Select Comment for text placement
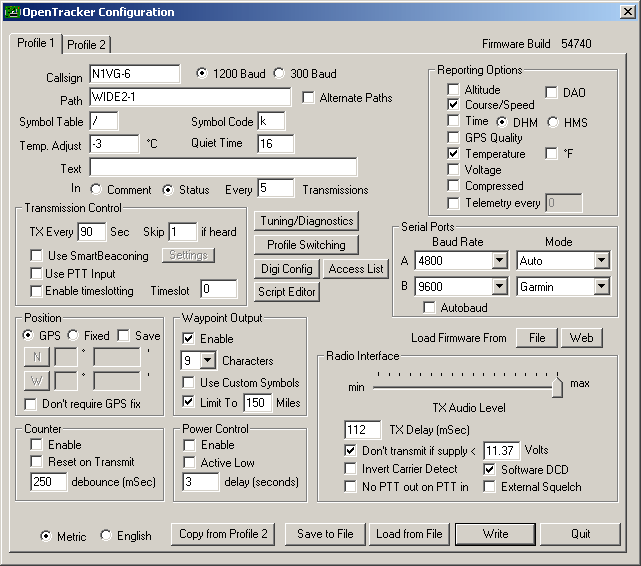Screen dimensions: 641x566 (96, 189)
